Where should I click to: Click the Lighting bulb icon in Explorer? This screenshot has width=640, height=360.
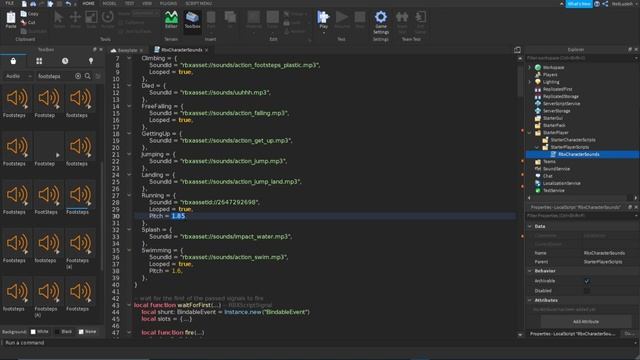click(538, 82)
